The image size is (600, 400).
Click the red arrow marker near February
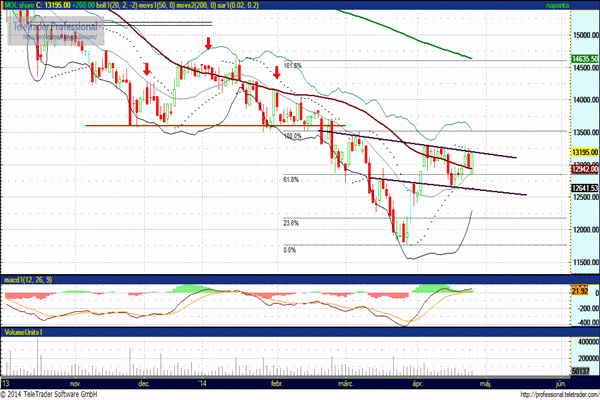(x=277, y=72)
